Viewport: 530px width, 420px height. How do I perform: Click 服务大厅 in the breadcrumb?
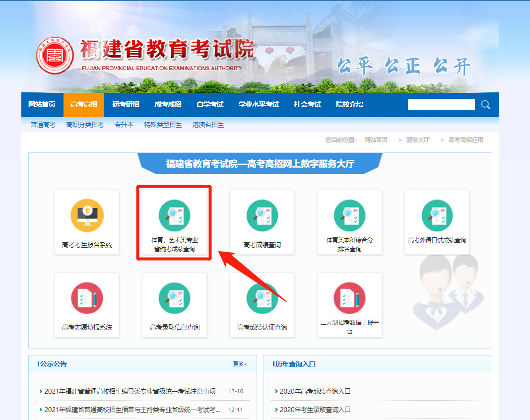coord(418,140)
